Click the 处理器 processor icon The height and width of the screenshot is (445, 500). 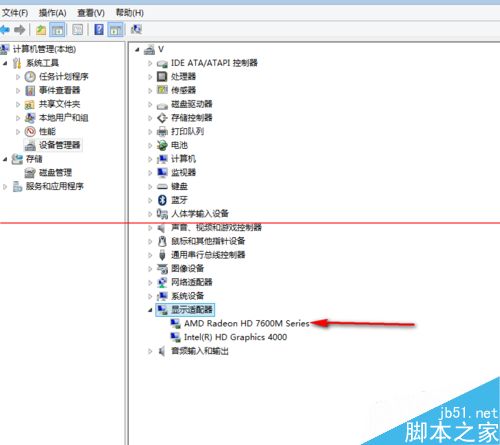pyautogui.click(x=162, y=76)
